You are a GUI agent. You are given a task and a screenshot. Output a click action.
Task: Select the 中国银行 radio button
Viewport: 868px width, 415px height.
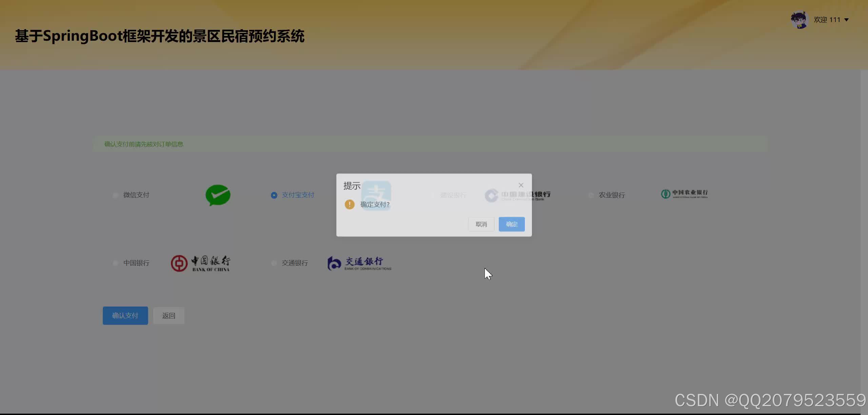[115, 263]
